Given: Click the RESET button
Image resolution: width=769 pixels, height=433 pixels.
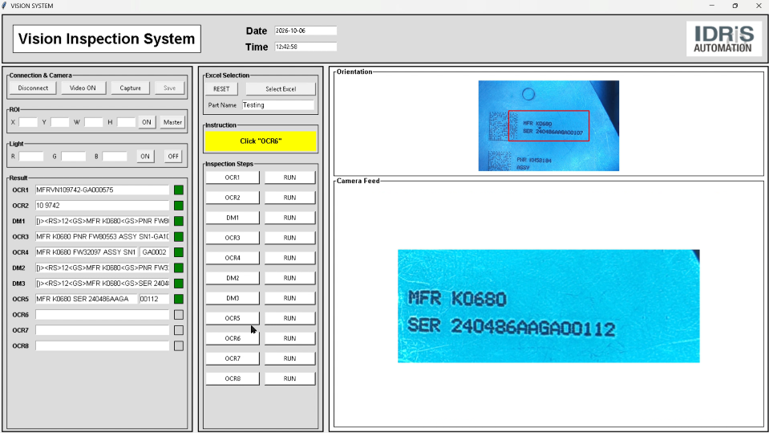Looking at the screenshot, I should 221,89.
